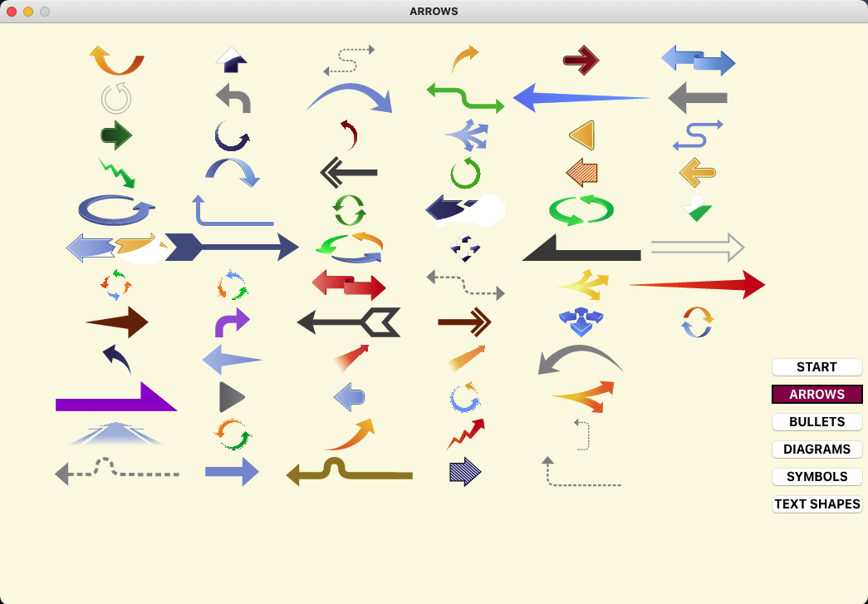Click the blue arch arrow
868x604 pixels.
tap(233, 173)
